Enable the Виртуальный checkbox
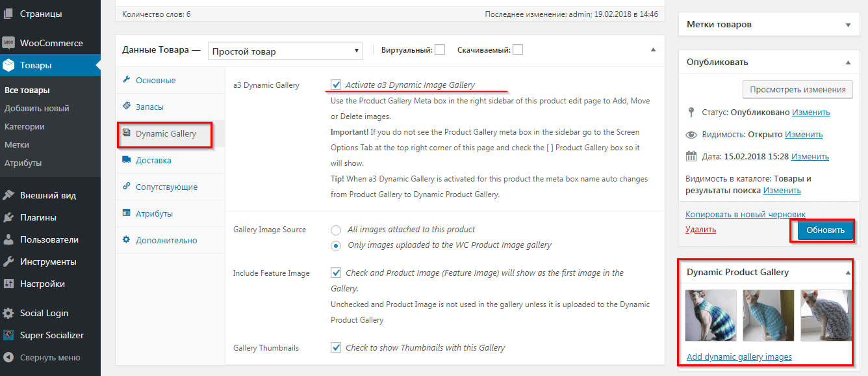Screen dimensions: 868x376 [440, 49]
